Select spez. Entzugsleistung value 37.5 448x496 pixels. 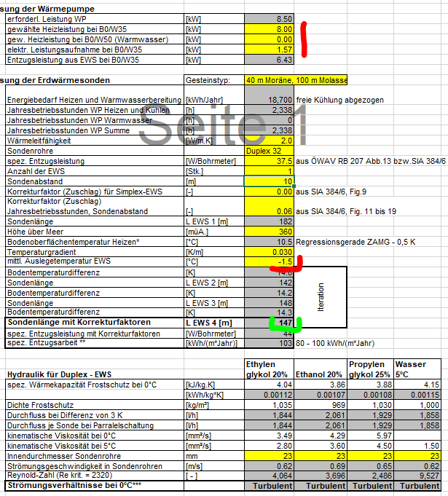[x=270, y=161]
